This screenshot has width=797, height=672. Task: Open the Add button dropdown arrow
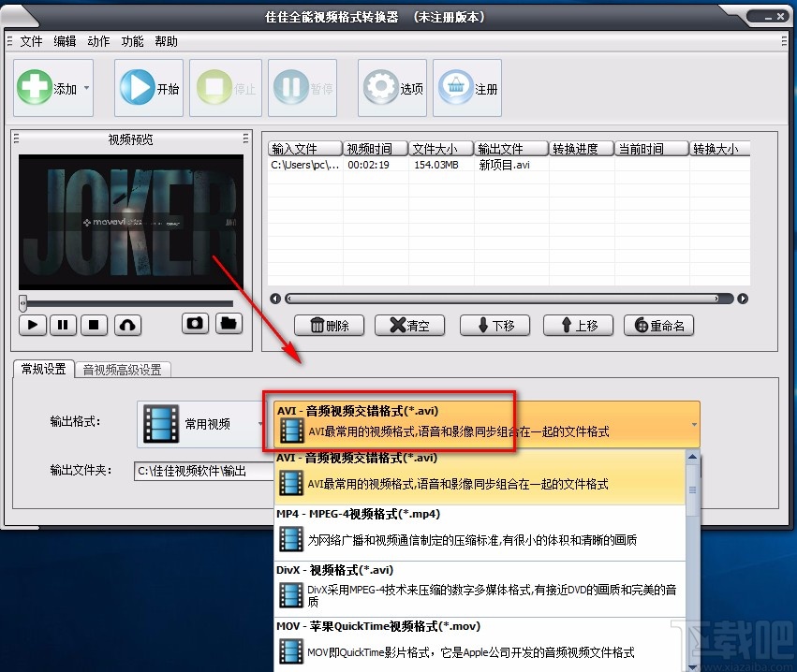pos(86,88)
